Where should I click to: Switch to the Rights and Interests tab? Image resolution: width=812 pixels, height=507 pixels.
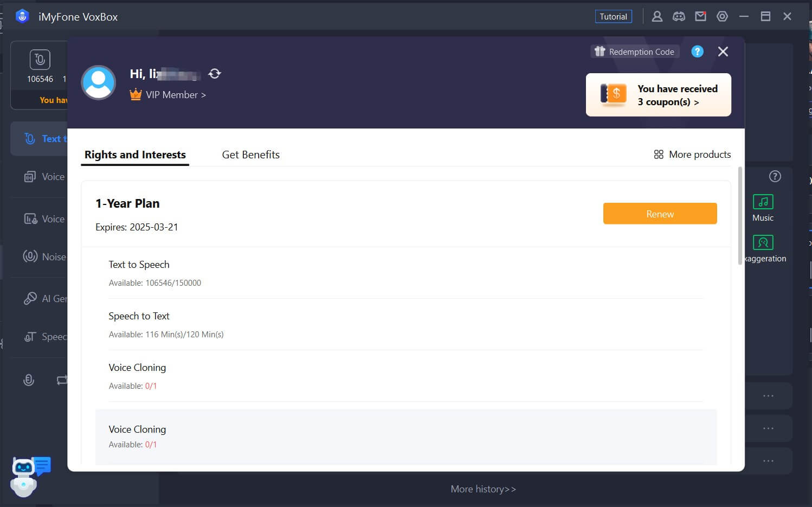coord(135,155)
